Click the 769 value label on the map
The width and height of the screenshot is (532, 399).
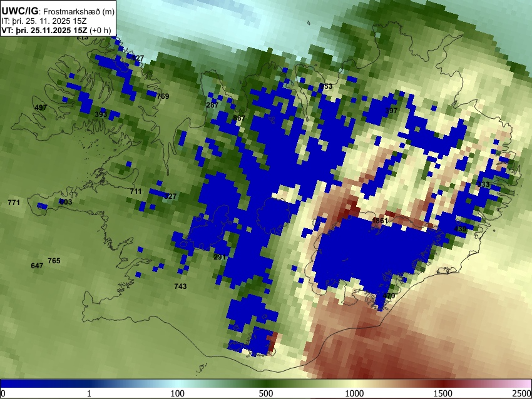[x=163, y=96]
